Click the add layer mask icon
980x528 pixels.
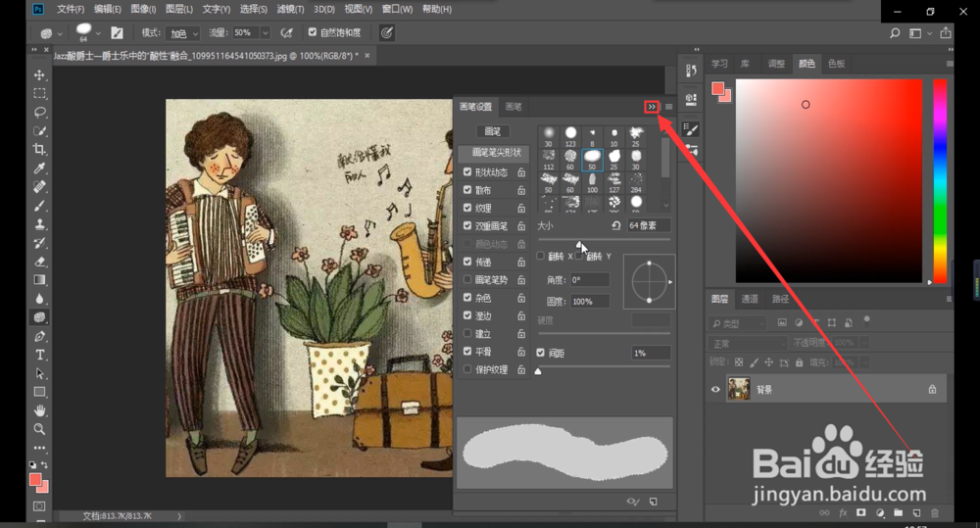point(861,513)
